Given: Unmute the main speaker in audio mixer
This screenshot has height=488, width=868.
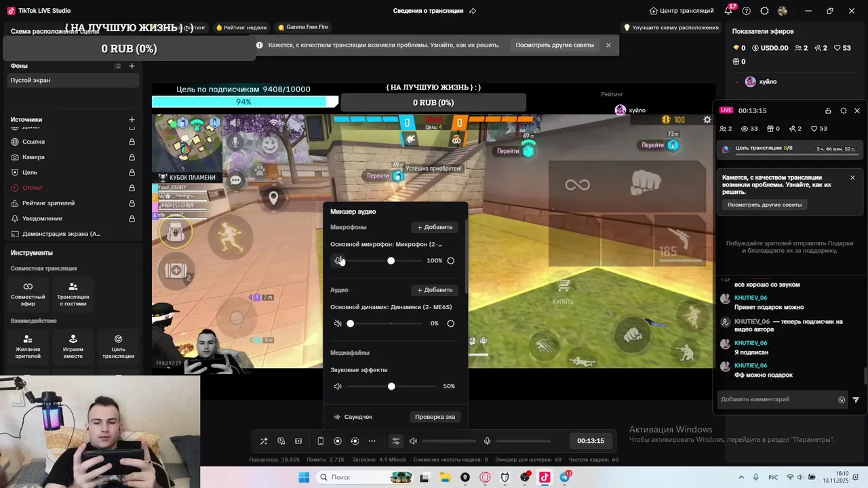Looking at the screenshot, I should point(338,323).
